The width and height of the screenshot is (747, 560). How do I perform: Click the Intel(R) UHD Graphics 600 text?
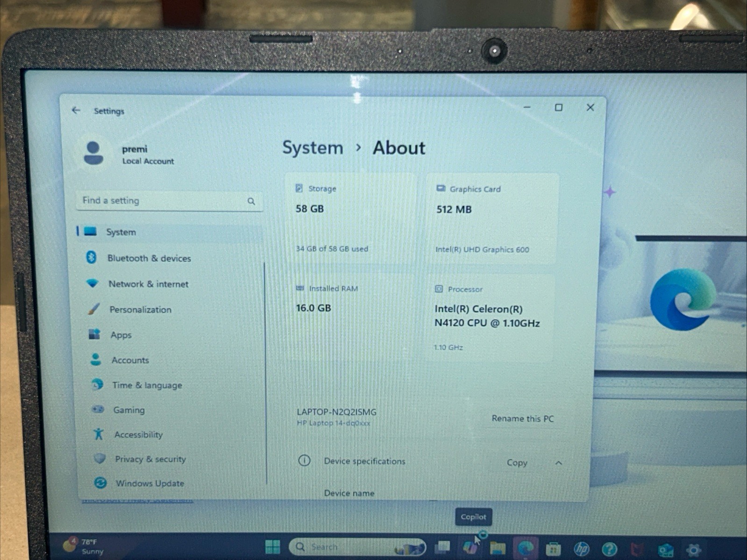(x=482, y=249)
